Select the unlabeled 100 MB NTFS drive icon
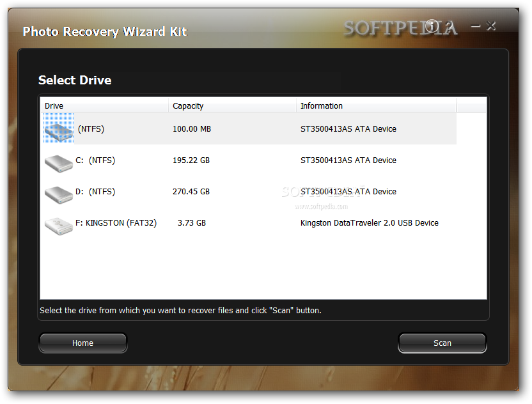Viewport: 532px width, 404px height. coord(59,128)
